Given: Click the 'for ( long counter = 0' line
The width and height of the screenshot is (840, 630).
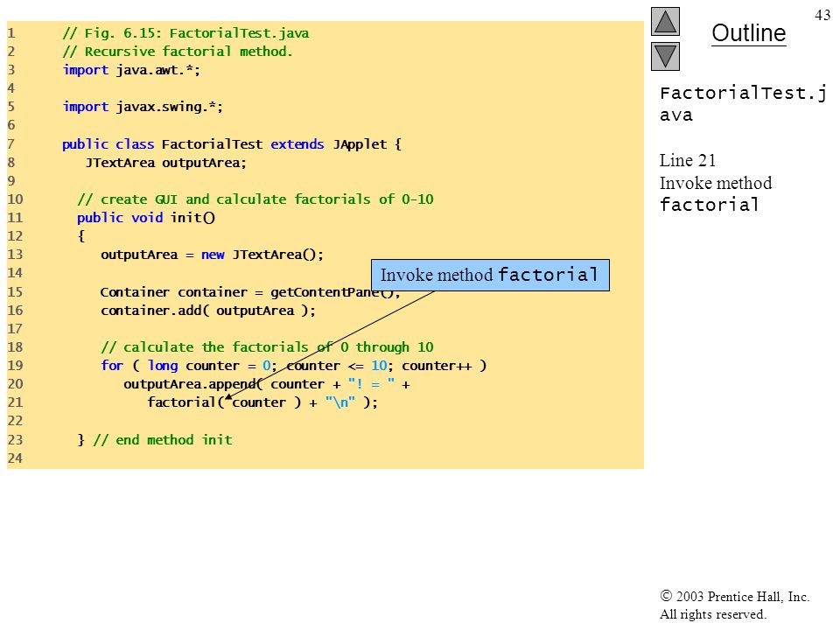Looking at the screenshot, I should (294, 366).
